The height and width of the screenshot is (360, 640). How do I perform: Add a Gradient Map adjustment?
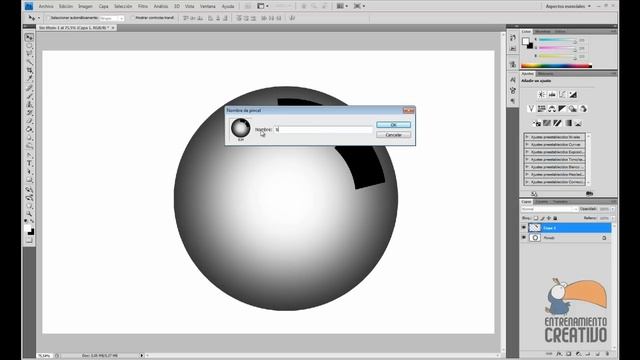568,123
